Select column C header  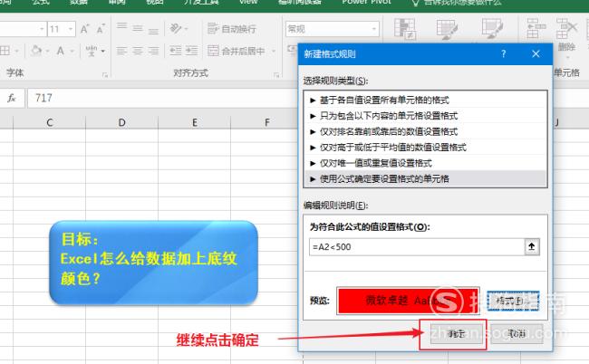[x=50, y=122]
